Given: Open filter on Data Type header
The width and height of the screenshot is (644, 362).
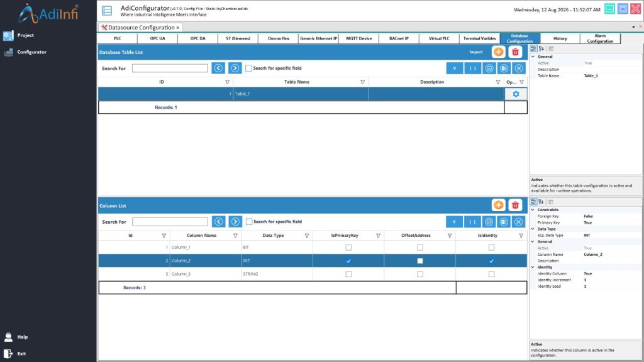Looking at the screenshot, I should pos(307,236).
